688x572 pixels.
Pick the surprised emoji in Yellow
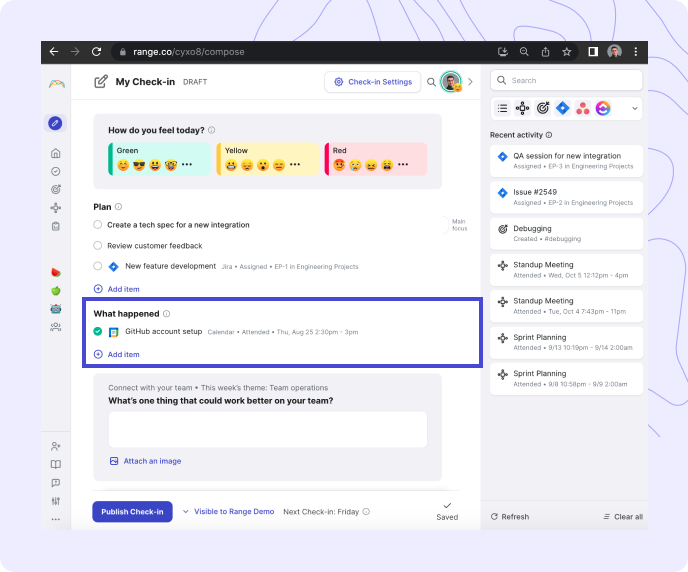(263, 165)
